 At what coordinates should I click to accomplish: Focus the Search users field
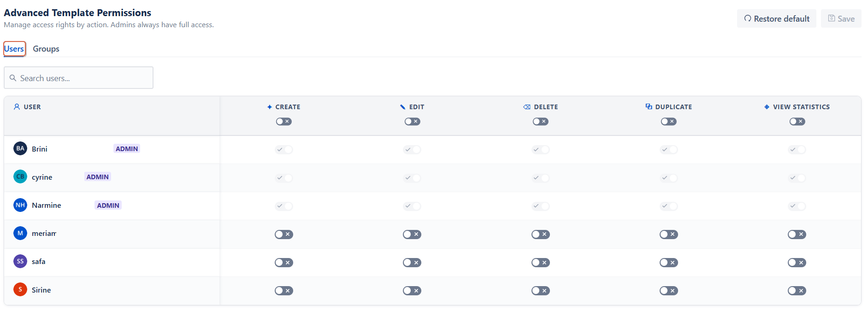78,78
